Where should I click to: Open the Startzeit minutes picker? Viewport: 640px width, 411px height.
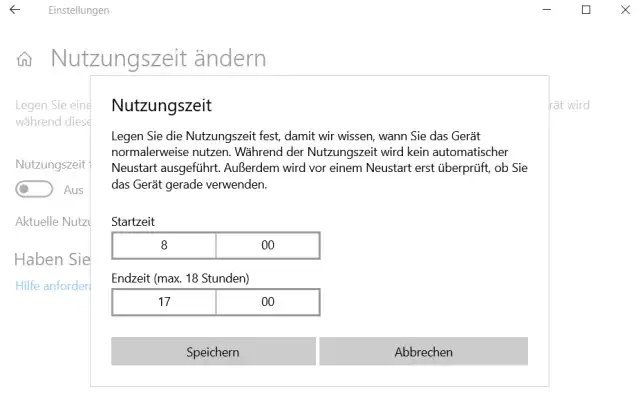click(267, 245)
